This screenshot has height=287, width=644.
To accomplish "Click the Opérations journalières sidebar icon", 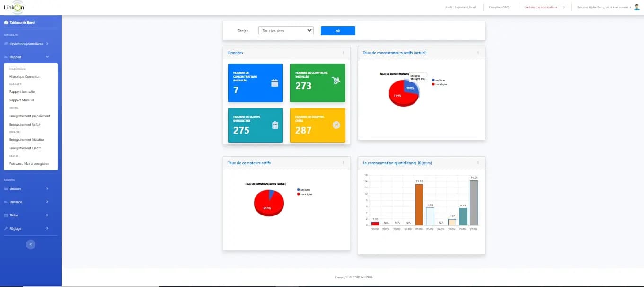I will (x=6, y=44).
